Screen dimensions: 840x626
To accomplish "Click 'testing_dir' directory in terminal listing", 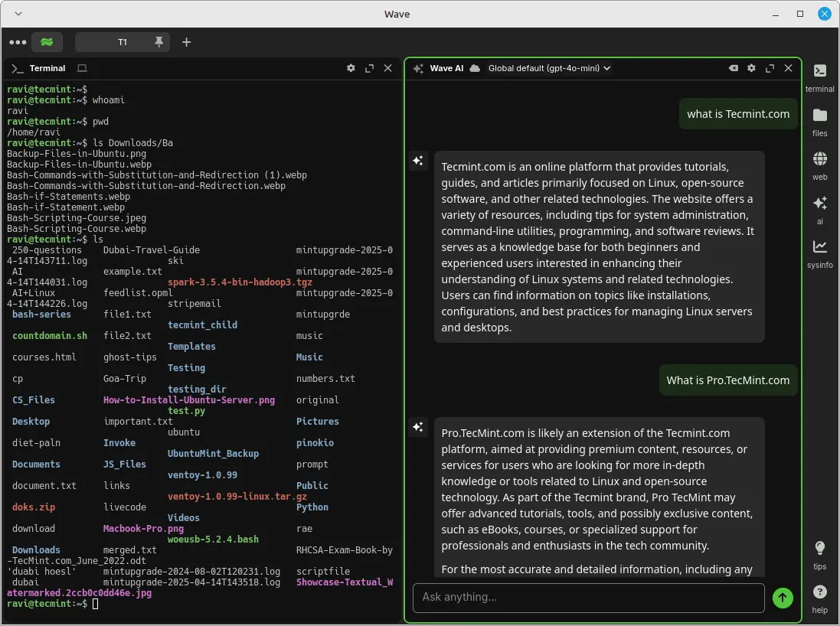I will pyautogui.click(x=197, y=390).
